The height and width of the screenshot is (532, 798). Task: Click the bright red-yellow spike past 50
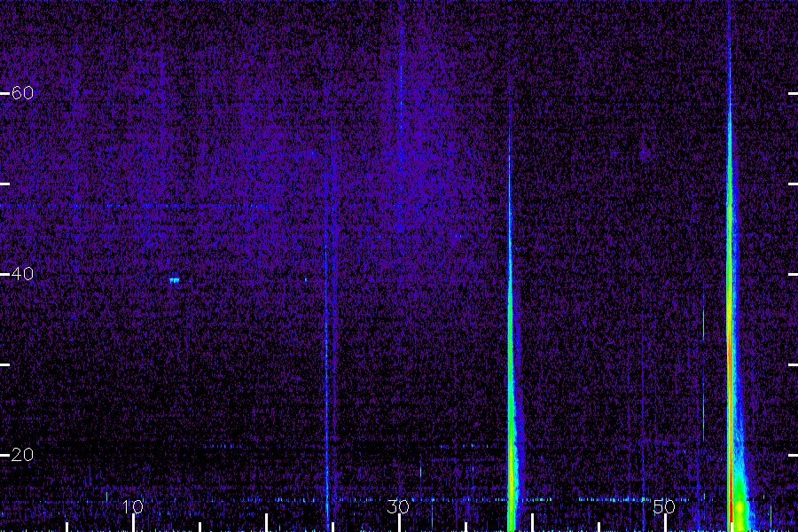tap(731, 325)
